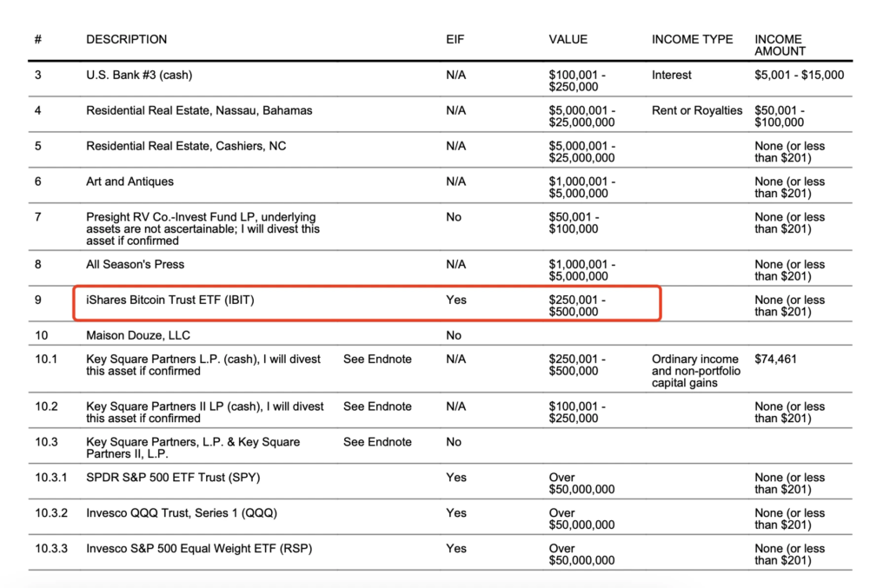Click Invesco QQQ Trust, Series 1 (QQQ)
Image resolution: width=890 pixels, height=588 pixels.
[x=182, y=513]
